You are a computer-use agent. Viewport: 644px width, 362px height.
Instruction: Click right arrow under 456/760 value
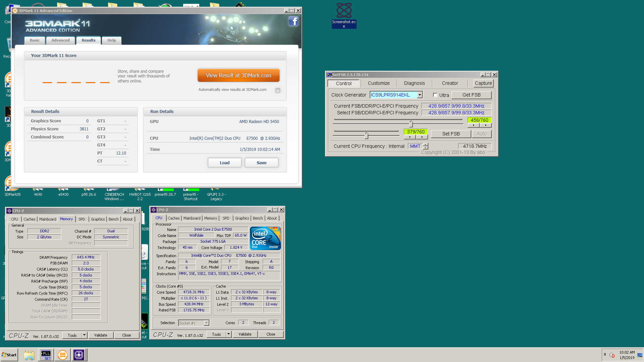pyautogui.click(x=486, y=125)
